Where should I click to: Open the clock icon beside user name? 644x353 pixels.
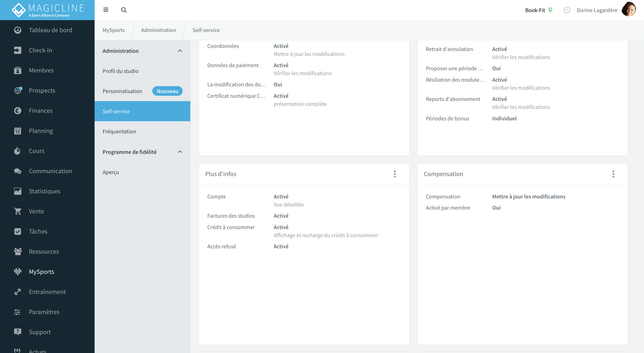567,10
